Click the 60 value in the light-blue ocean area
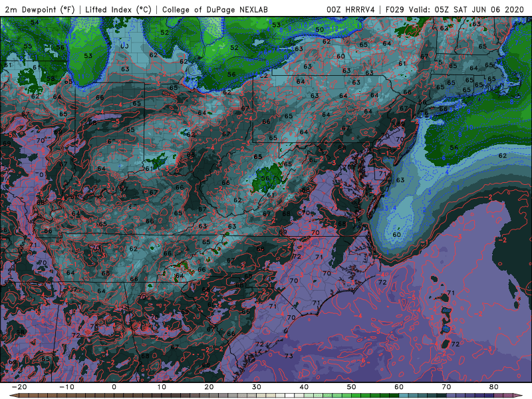 (396, 235)
